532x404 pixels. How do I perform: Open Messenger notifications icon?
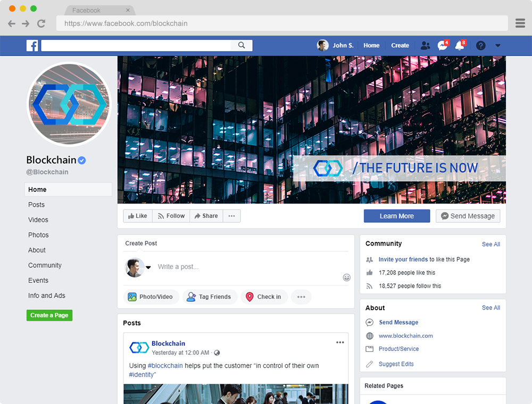point(443,45)
